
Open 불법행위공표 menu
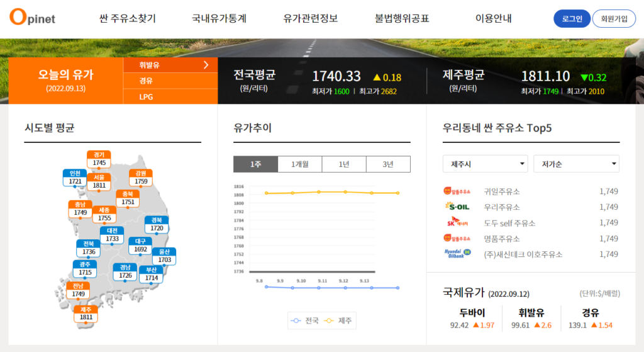pos(402,18)
